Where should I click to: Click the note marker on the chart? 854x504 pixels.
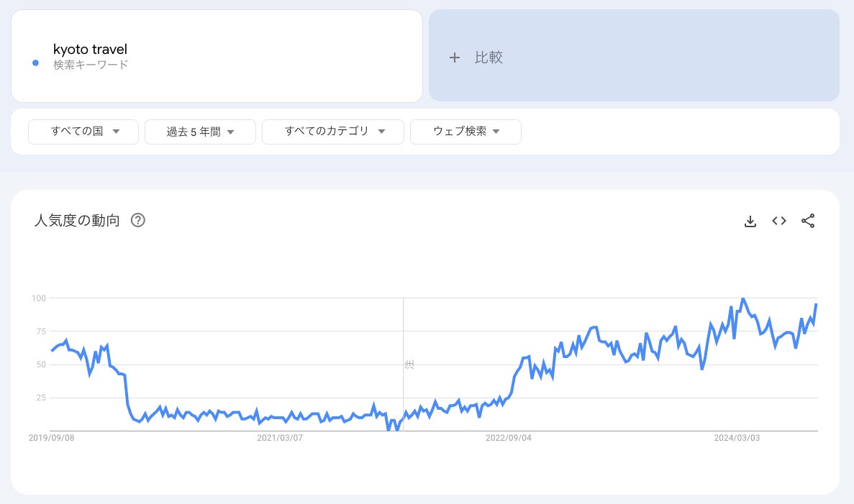[409, 365]
